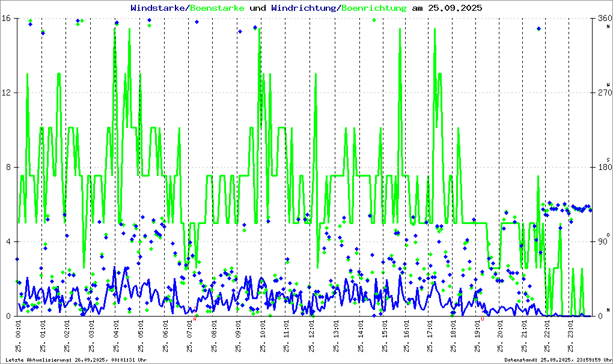The image size is (613, 364).
Task: Click time axis label '25. 13:01'
Action: [336, 336]
